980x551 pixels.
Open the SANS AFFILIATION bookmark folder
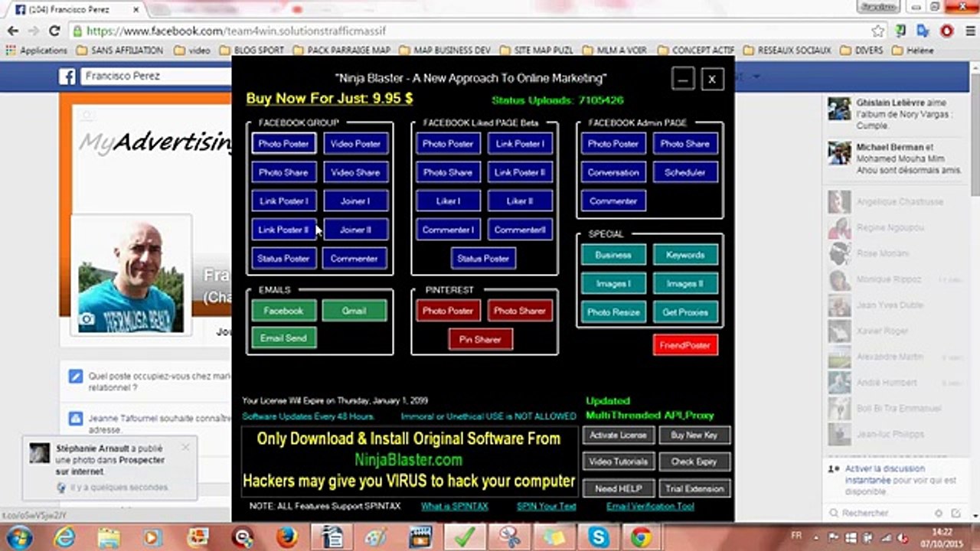(119, 51)
